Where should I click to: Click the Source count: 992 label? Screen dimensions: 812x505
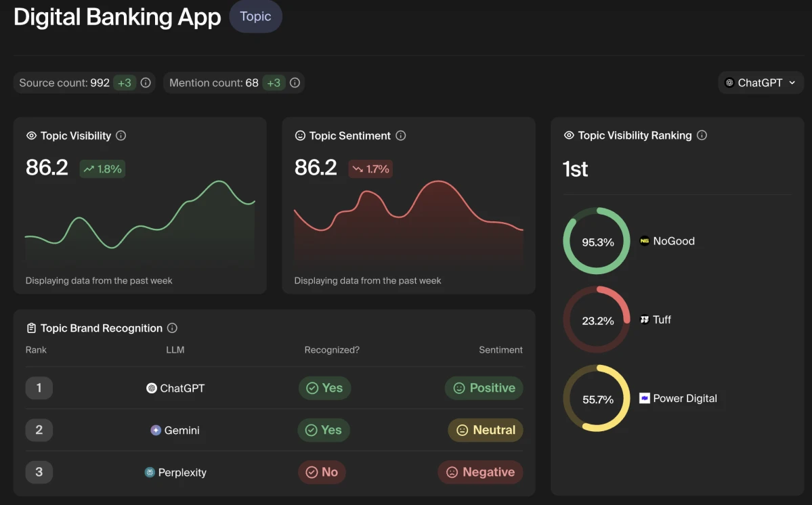click(x=64, y=83)
